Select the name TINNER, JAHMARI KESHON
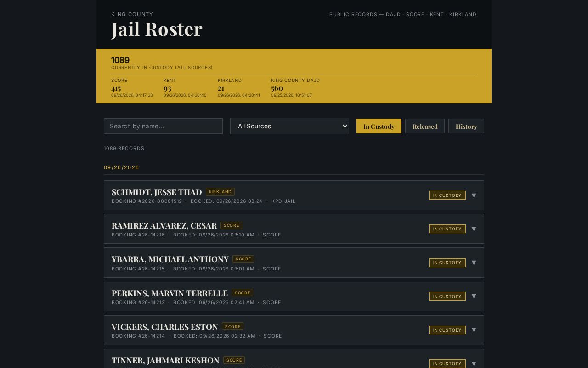Image resolution: width=588 pixels, height=368 pixels. click(165, 360)
